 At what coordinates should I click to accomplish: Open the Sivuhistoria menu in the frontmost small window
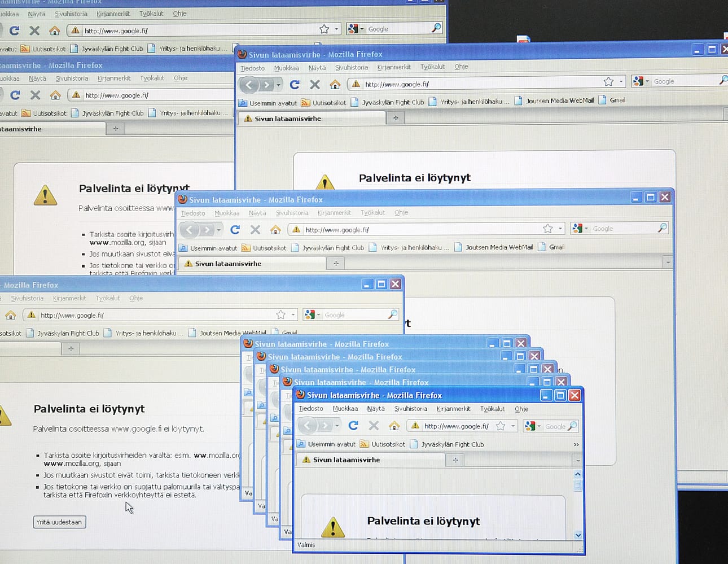click(x=411, y=409)
